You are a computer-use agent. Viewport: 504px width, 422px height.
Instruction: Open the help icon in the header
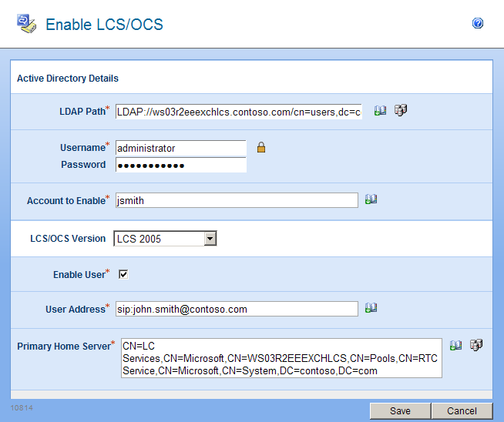pyautogui.click(x=478, y=24)
